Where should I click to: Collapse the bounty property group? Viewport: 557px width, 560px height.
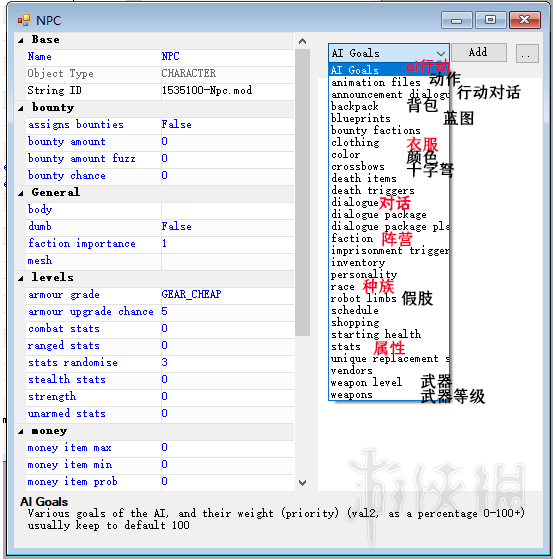21,108
